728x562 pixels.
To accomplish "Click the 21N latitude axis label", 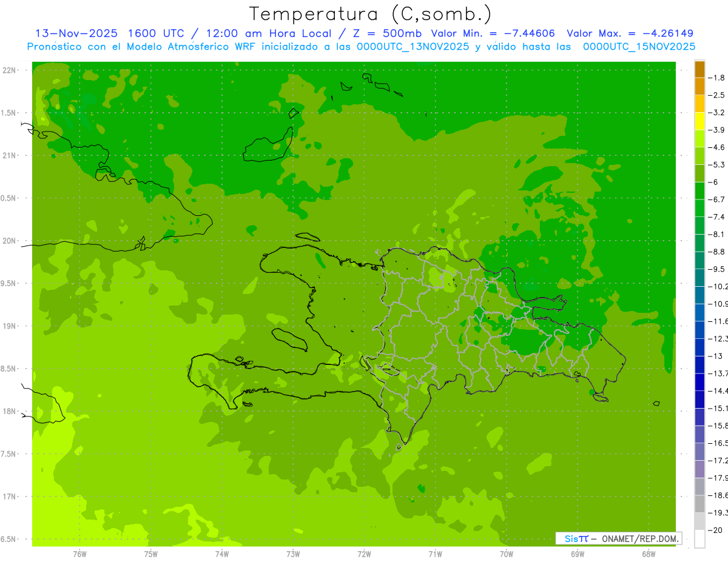I will click(x=8, y=156).
